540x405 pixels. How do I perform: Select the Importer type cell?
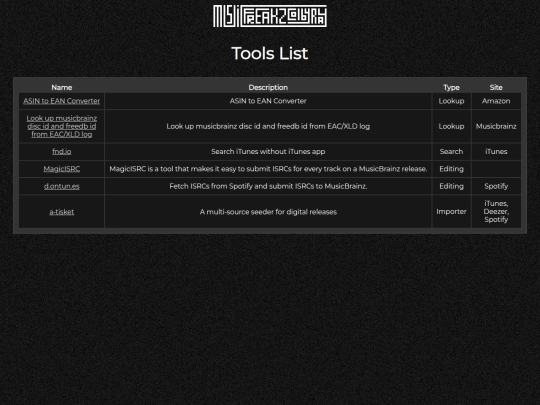[x=451, y=211]
